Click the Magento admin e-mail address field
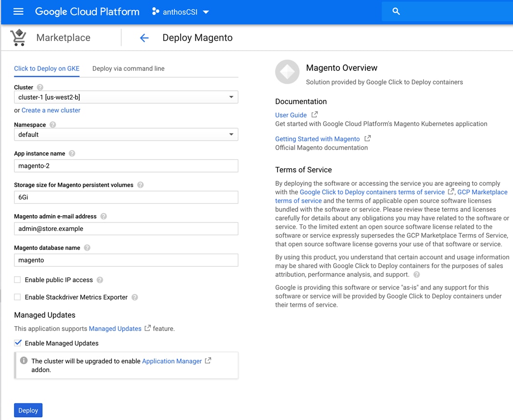Viewport: 513px width, 420px height. coord(126,229)
